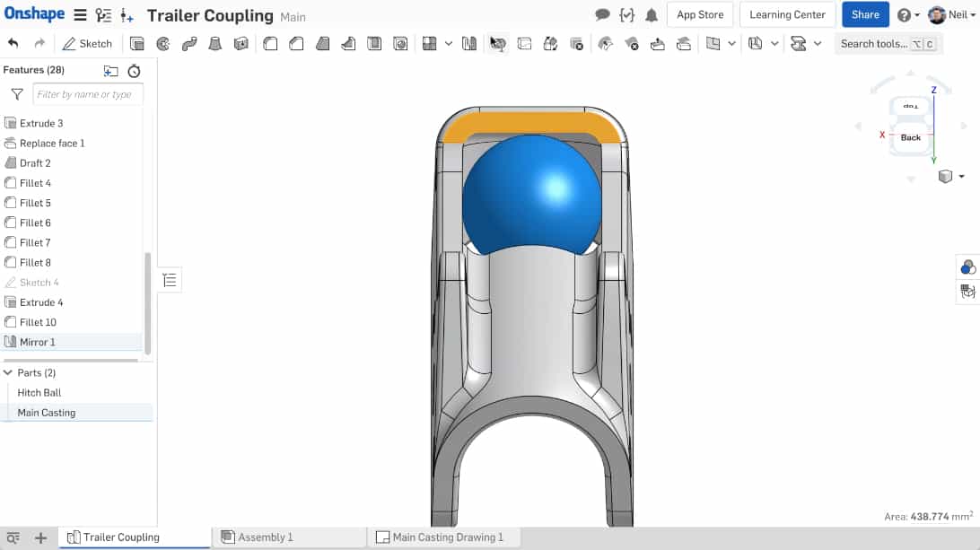Select the Rib tool
Image resolution: width=980 pixels, height=550 pixels.
tap(348, 44)
